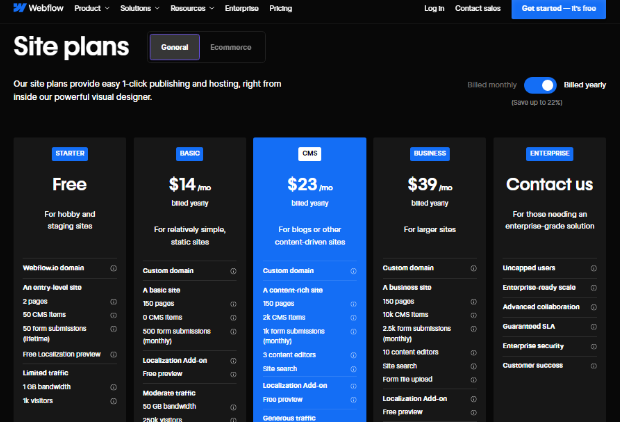Select the Billed monthly label

492,85
